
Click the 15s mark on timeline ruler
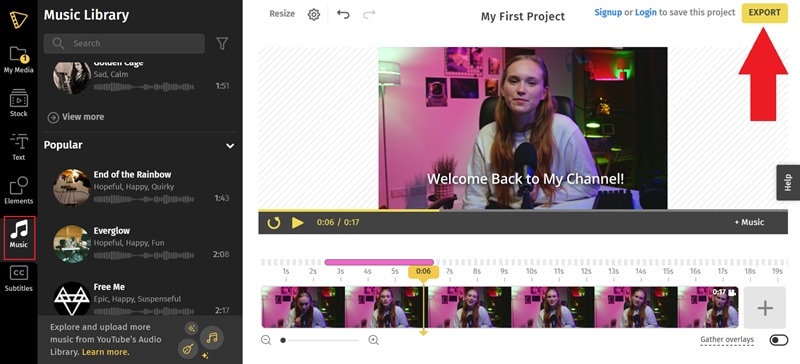[668, 272]
